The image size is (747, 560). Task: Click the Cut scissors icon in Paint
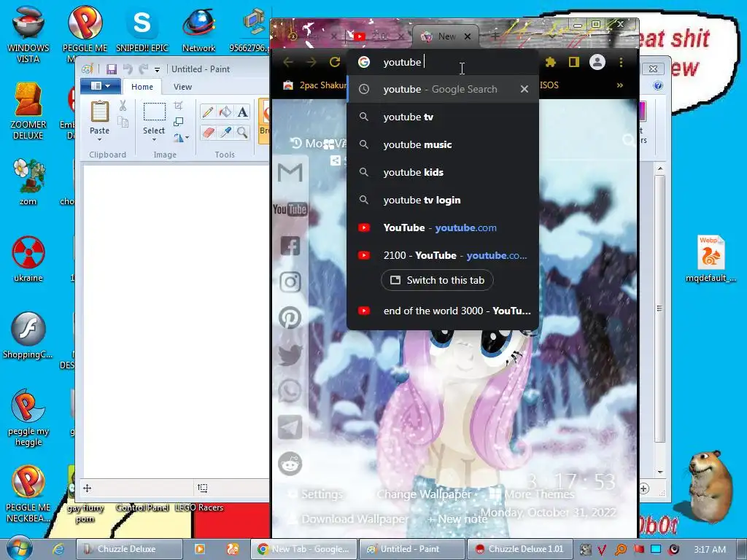coord(123,106)
